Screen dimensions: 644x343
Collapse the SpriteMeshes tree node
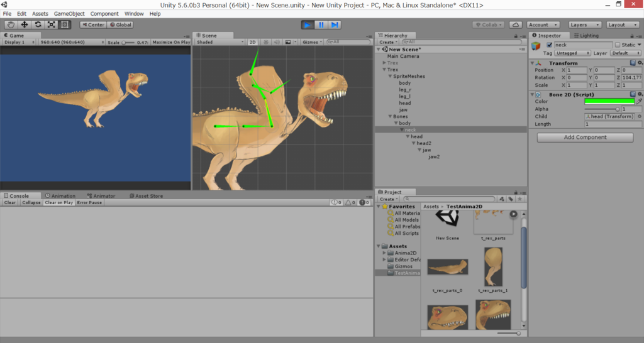[x=390, y=76]
